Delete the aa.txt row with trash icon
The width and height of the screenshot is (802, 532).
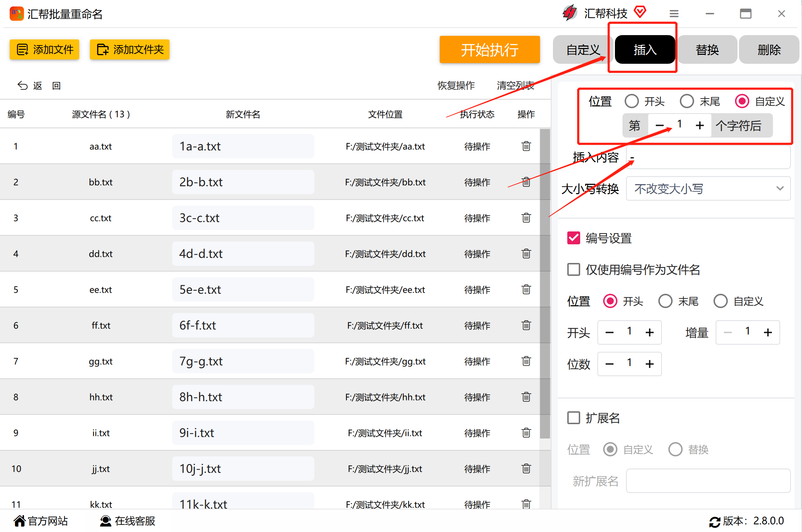pyautogui.click(x=526, y=146)
